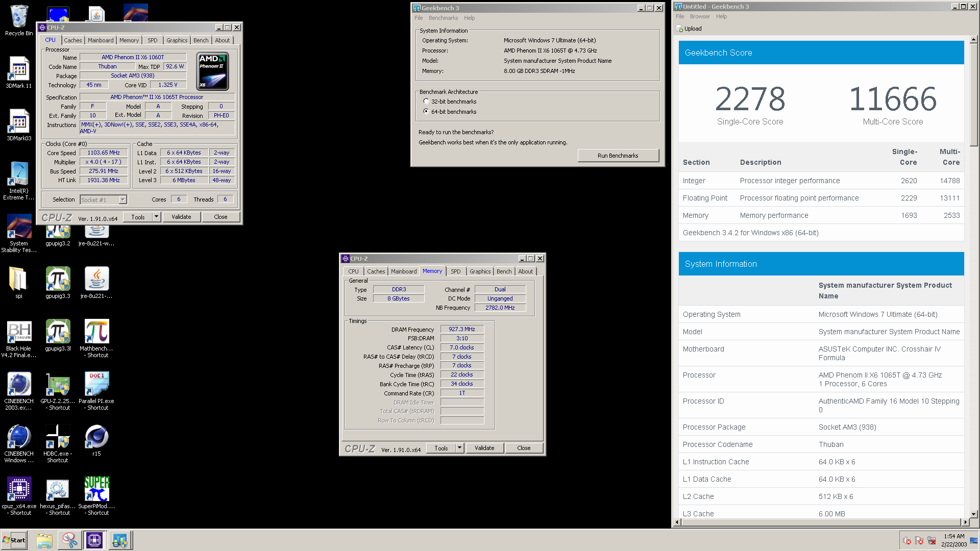The height and width of the screenshot is (551, 980).
Task: Open the Benchmarks menu in Geekbench 3
Action: point(443,18)
